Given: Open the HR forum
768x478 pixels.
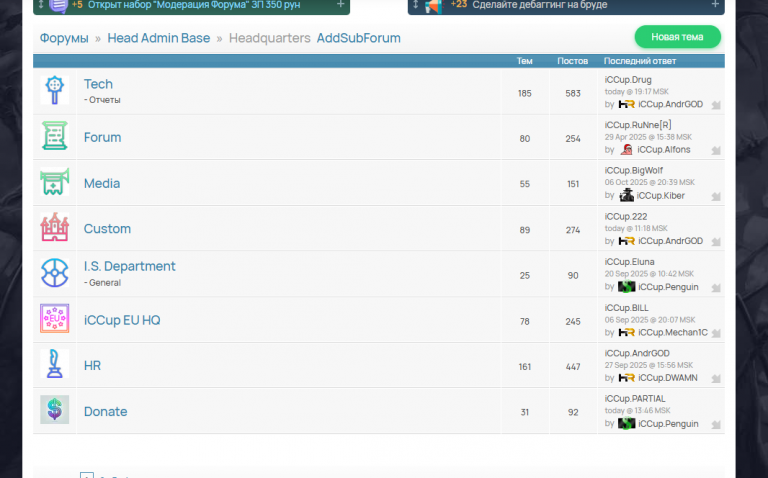Looking at the screenshot, I should point(92,366).
